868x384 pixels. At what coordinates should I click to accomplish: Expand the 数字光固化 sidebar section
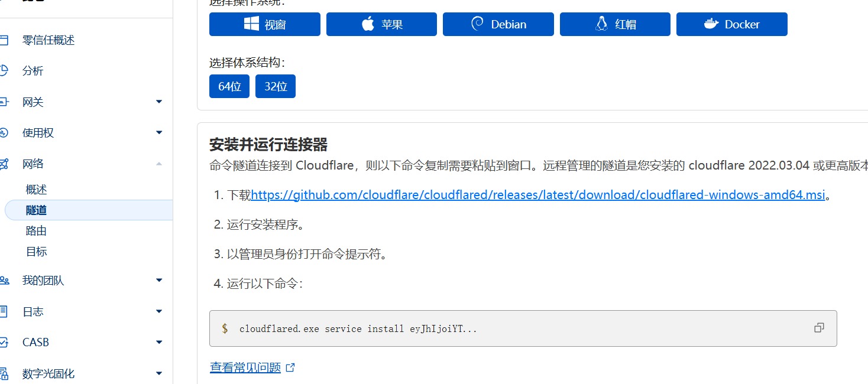[x=158, y=373]
